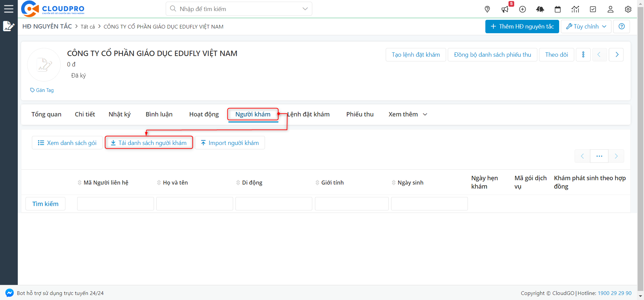Click Họ và tên filter field

195,204
